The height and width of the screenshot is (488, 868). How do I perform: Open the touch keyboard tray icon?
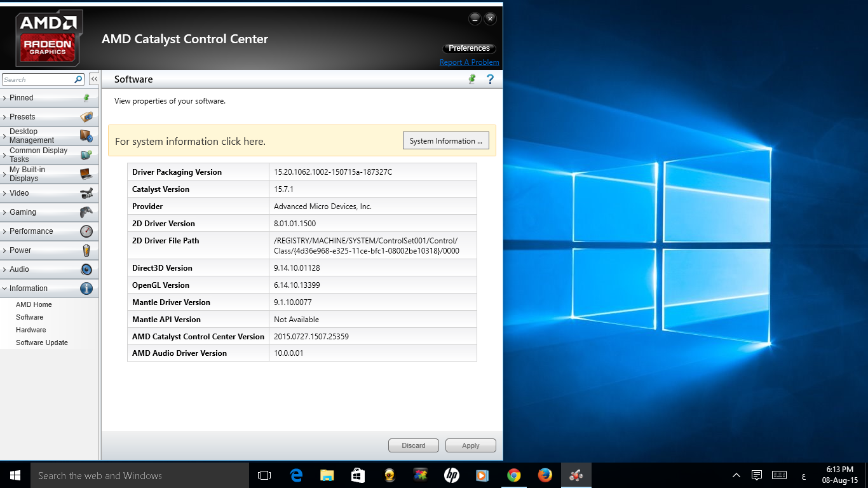tap(780, 475)
